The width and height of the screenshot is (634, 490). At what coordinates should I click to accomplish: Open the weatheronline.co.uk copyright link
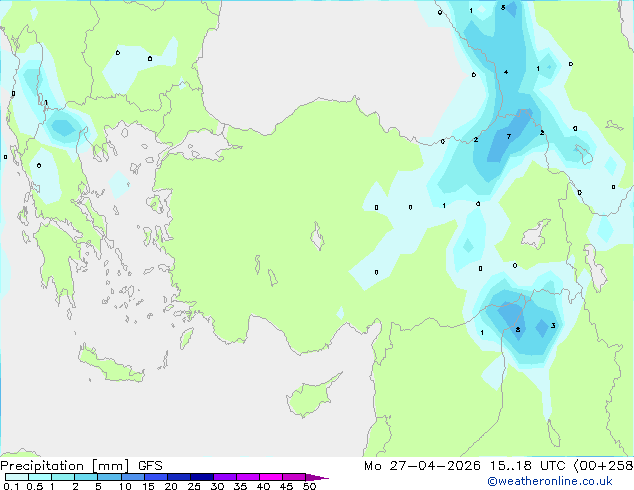point(550,481)
